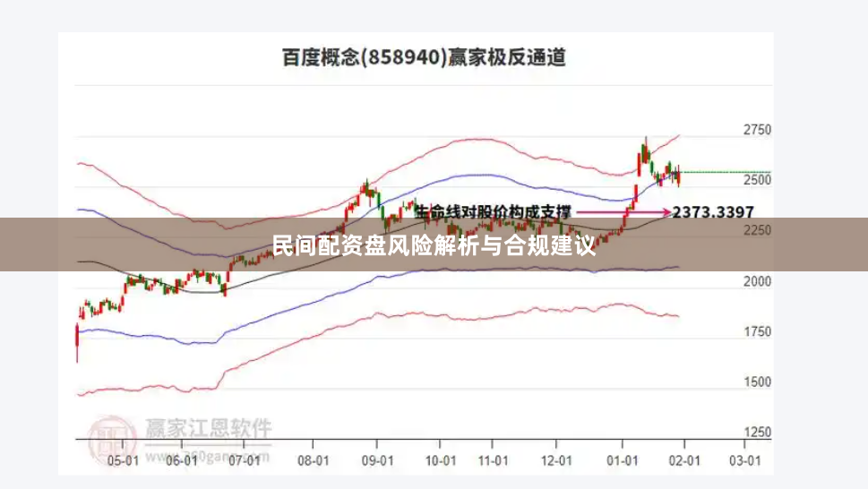Click the annotation 生命线对股价构成支撑
Viewport: 868px width, 489px height.
tap(493, 211)
